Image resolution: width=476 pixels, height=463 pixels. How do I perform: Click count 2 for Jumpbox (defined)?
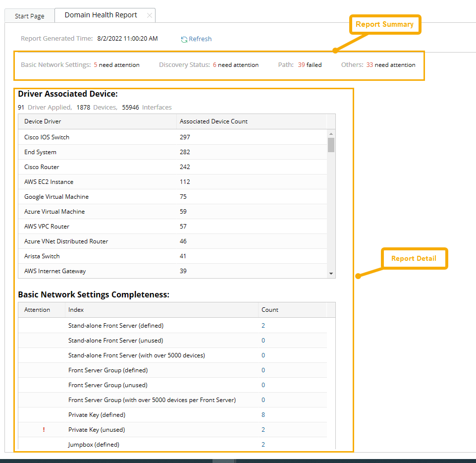263,444
